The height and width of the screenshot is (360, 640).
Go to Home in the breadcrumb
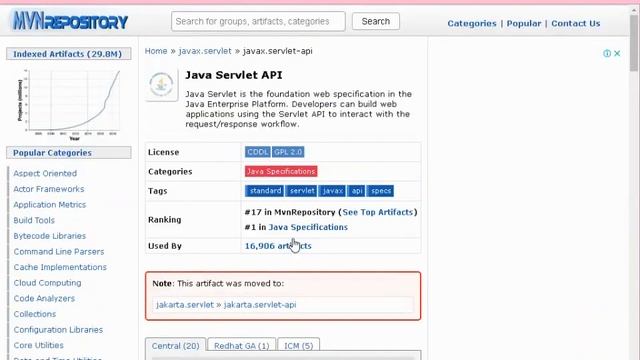[x=156, y=51]
